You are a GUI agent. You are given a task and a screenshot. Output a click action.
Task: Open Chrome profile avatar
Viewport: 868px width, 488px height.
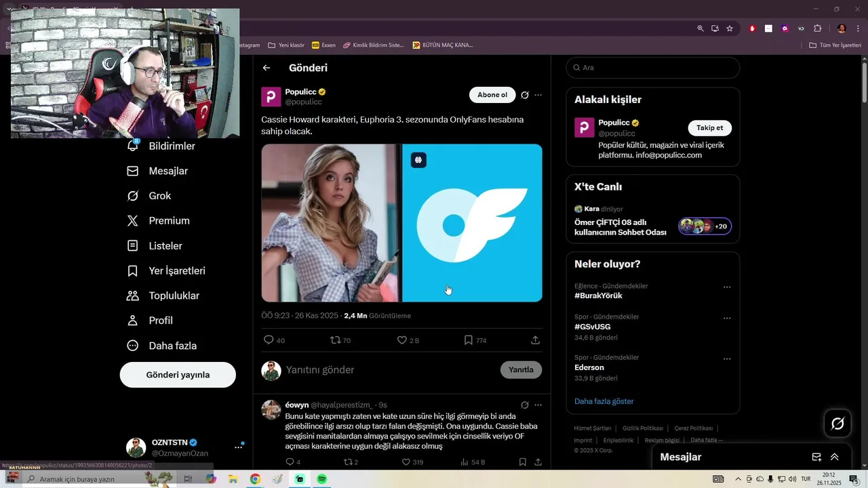[x=842, y=28]
